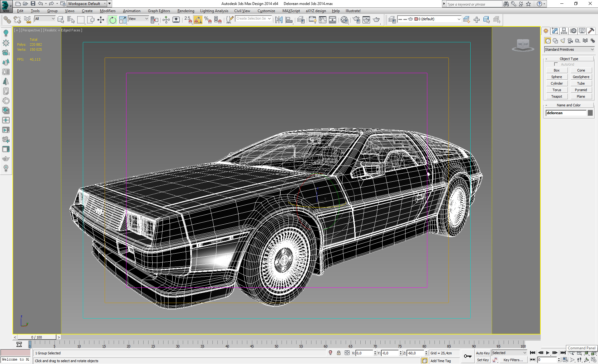Select the Select and Link tool
598x364 pixels.
(7, 20)
